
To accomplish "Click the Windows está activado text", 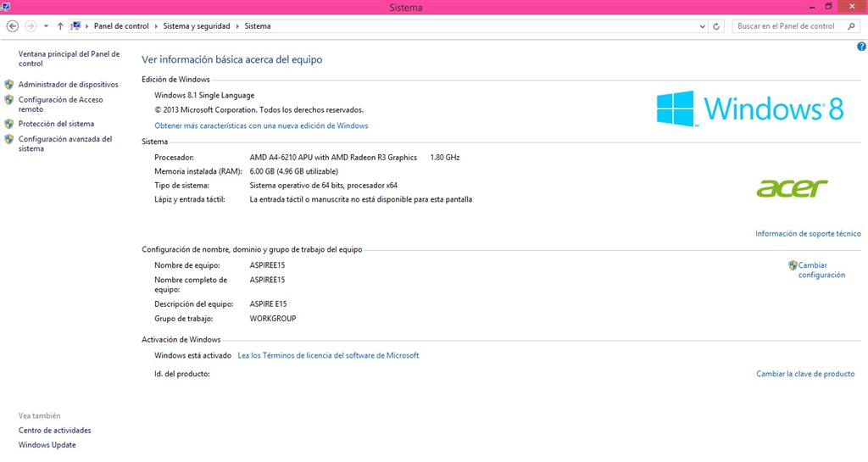I will click(192, 355).
